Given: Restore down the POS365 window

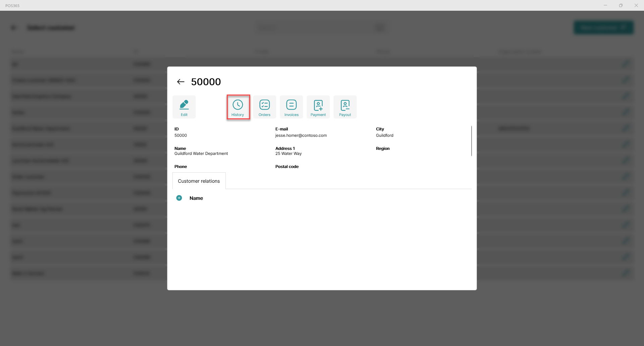Looking at the screenshot, I should pos(621,5).
